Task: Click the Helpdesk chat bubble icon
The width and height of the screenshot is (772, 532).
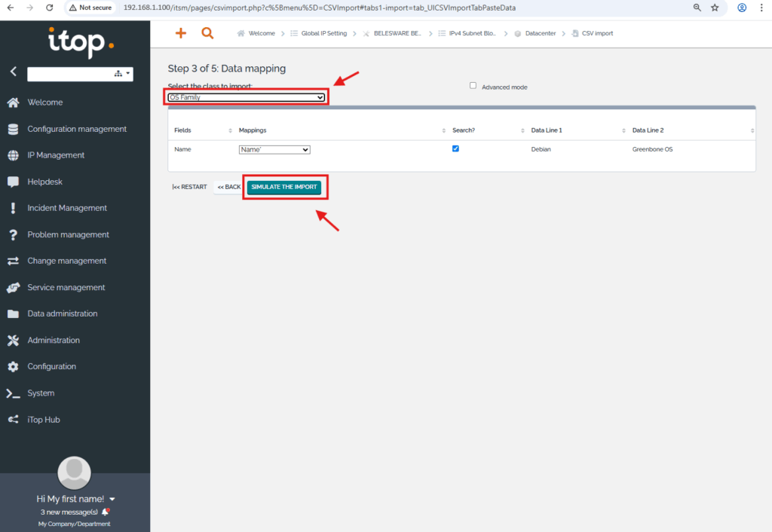Action: [x=13, y=182]
